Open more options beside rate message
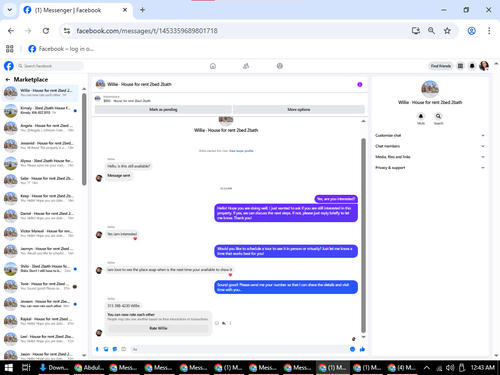 pos(230,323)
